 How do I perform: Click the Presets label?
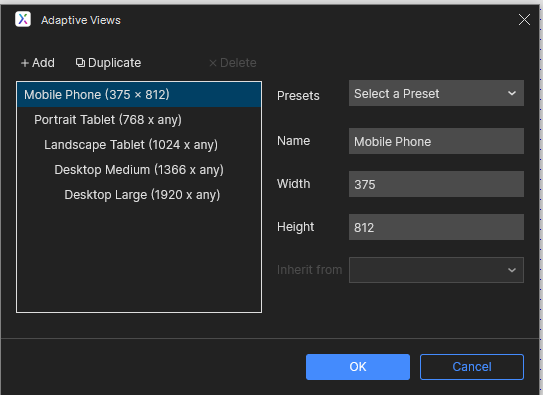[x=298, y=96]
